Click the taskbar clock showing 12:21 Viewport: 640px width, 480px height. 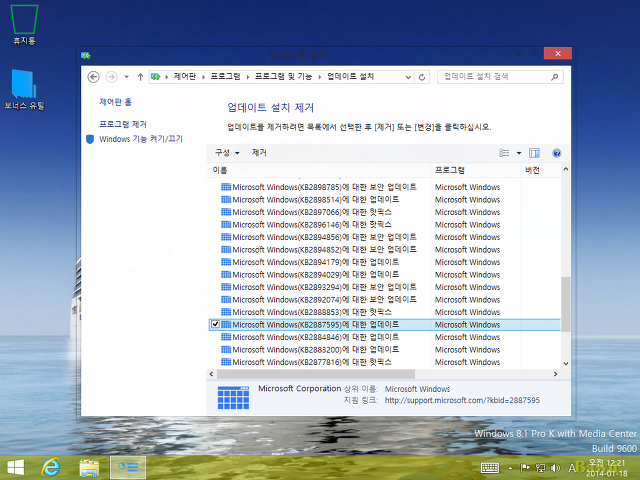[607, 468]
